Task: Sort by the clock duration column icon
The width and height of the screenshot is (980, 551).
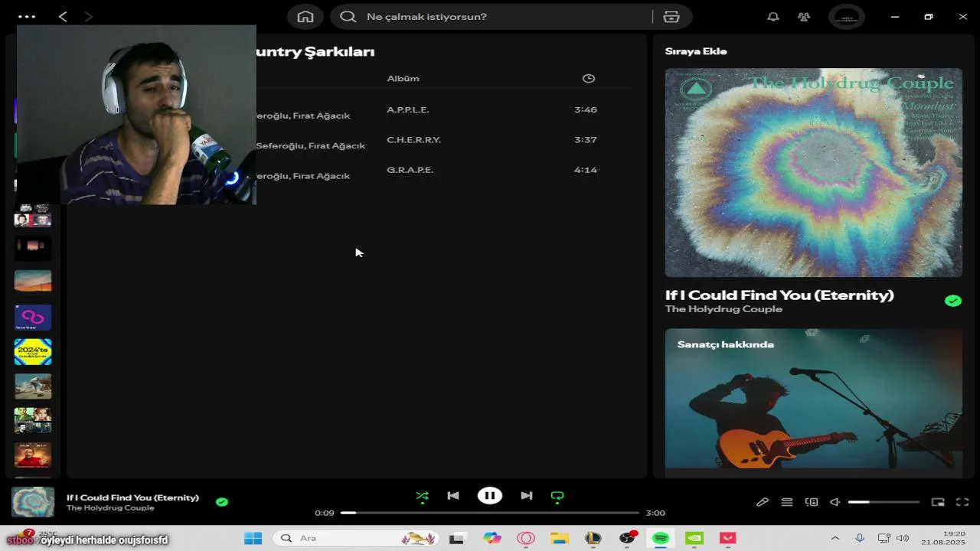Action: click(589, 78)
